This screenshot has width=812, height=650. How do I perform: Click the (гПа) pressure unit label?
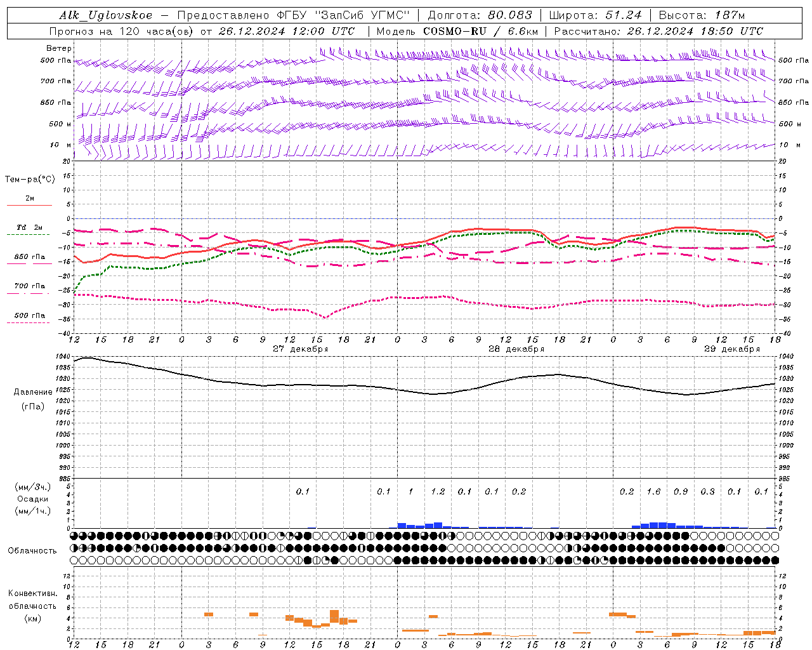pyautogui.click(x=33, y=406)
